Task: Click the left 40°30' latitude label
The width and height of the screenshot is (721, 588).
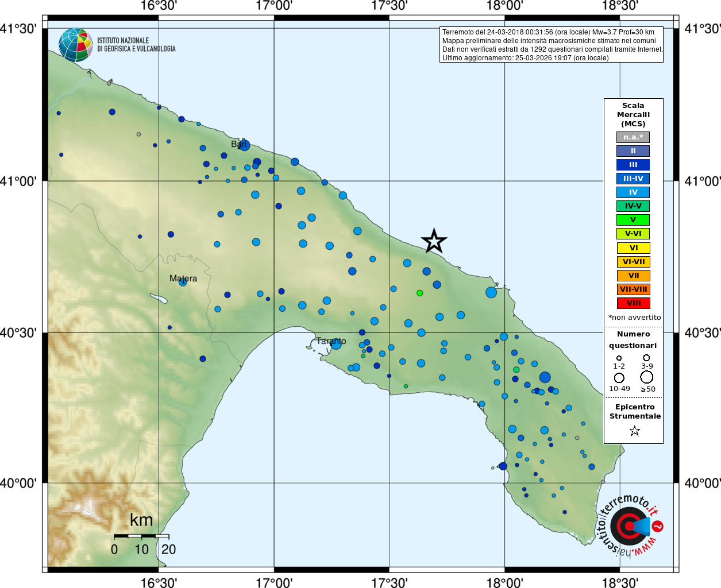Action: click(x=18, y=333)
